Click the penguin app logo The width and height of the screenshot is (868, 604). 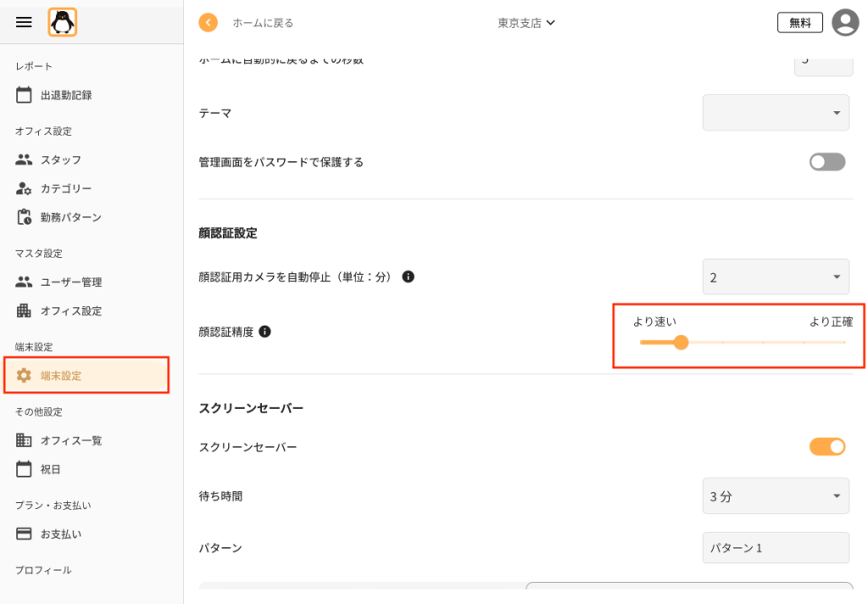click(x=63, y=23)
